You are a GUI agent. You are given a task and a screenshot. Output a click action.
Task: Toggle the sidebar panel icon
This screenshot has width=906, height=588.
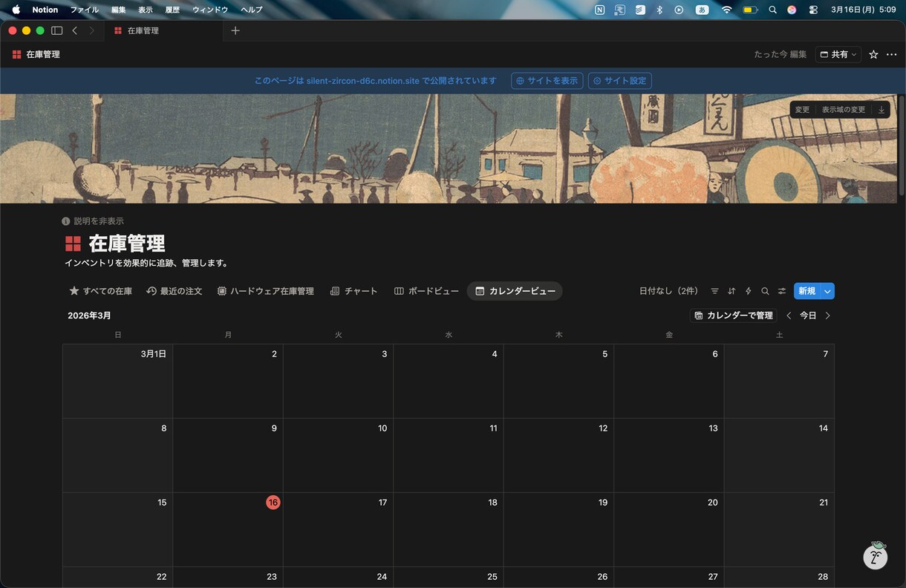pos(56,30)
